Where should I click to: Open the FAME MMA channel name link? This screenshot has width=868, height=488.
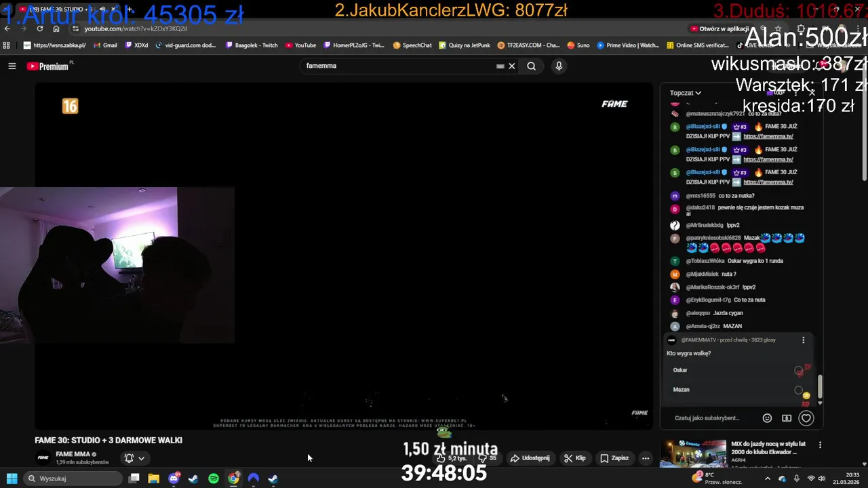(x=73, y=454)
